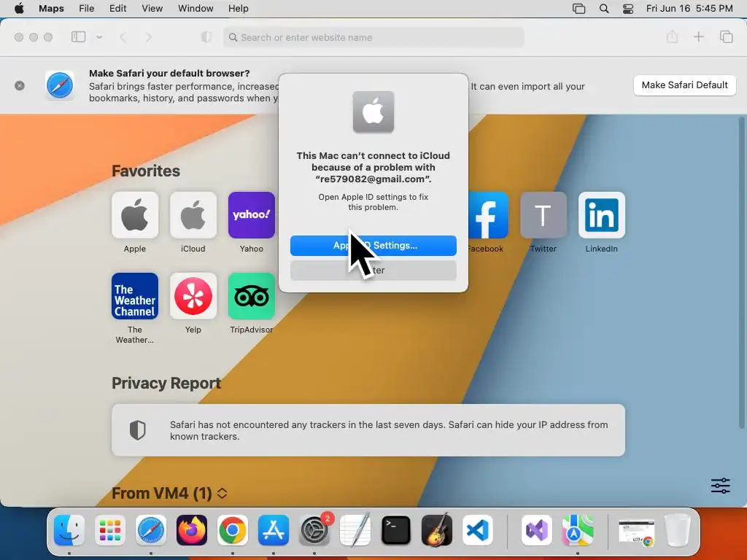The width and height of the screenshot is (747, 560).
Task: Click the date and time in menu bar
Action: pyautogui.click(x=689, y=9)
